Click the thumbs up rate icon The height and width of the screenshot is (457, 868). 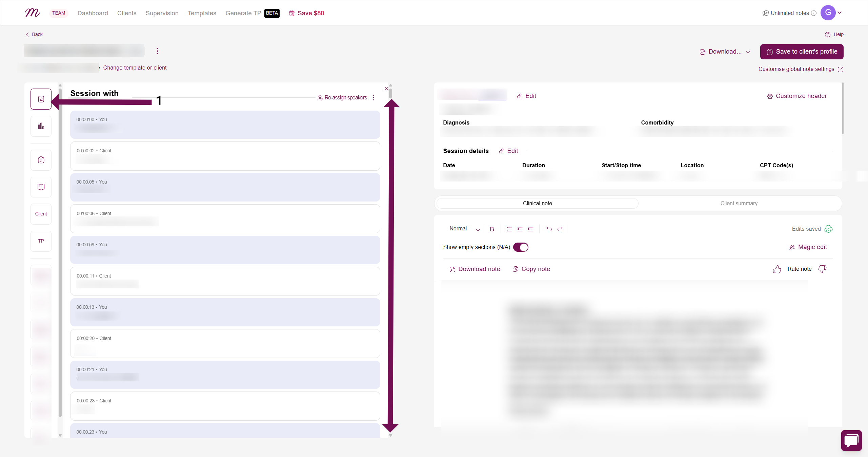point(777,269)
